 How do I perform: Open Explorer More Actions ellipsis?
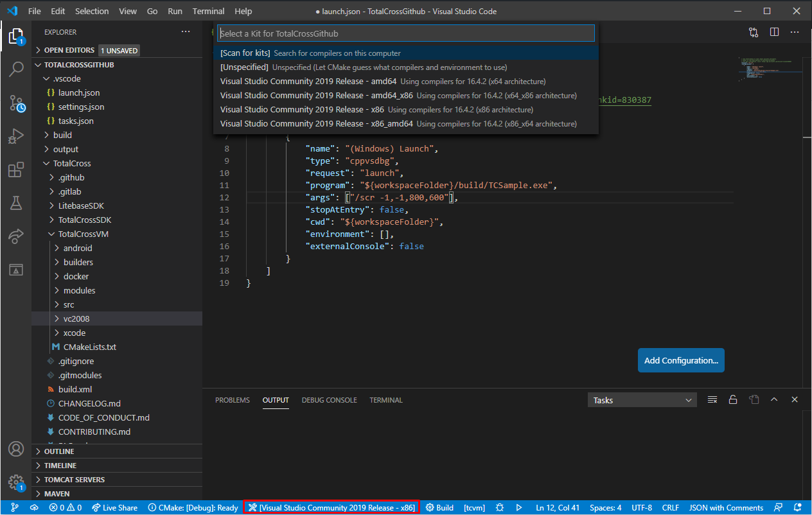(186, 31)
